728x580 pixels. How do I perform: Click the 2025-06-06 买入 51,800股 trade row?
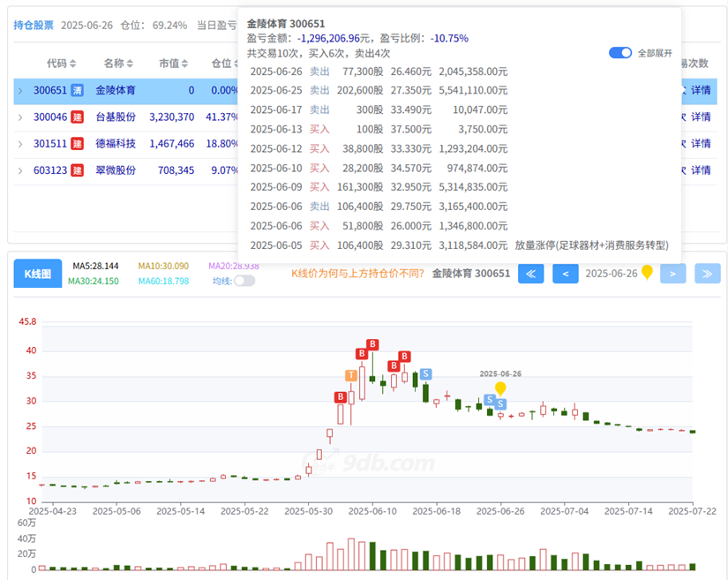click(379, 226)
